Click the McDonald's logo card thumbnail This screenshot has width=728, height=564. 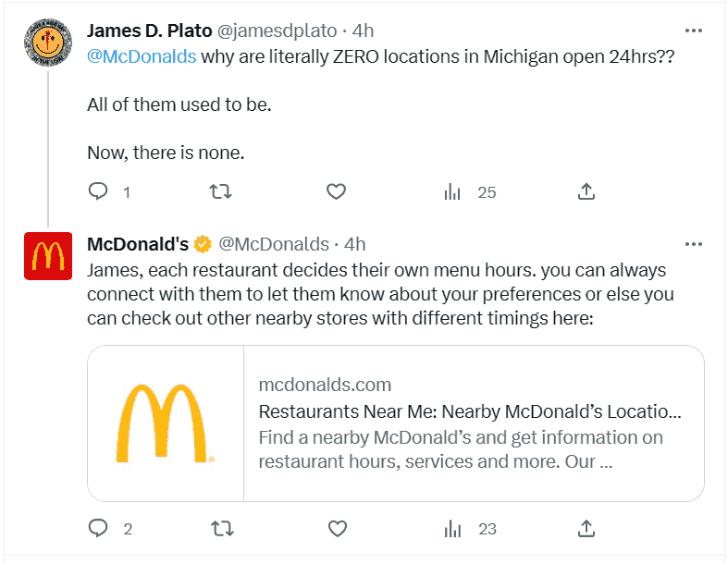click(166, 423)
